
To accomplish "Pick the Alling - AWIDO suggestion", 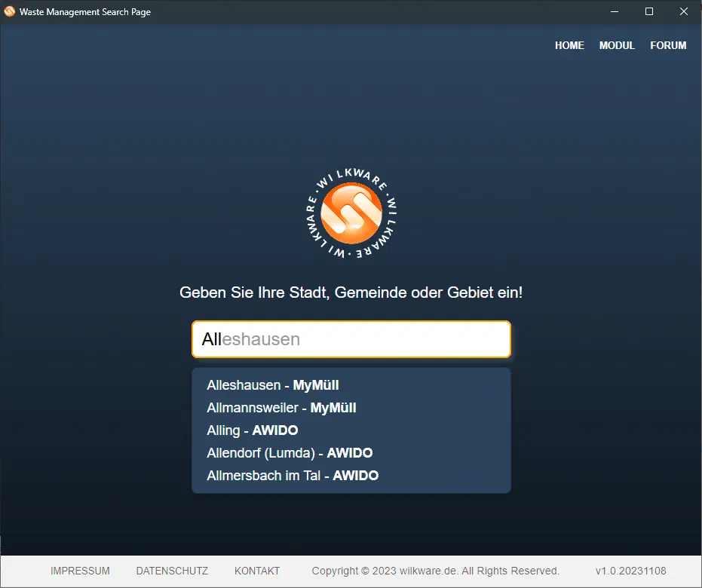I will point(253,430).
